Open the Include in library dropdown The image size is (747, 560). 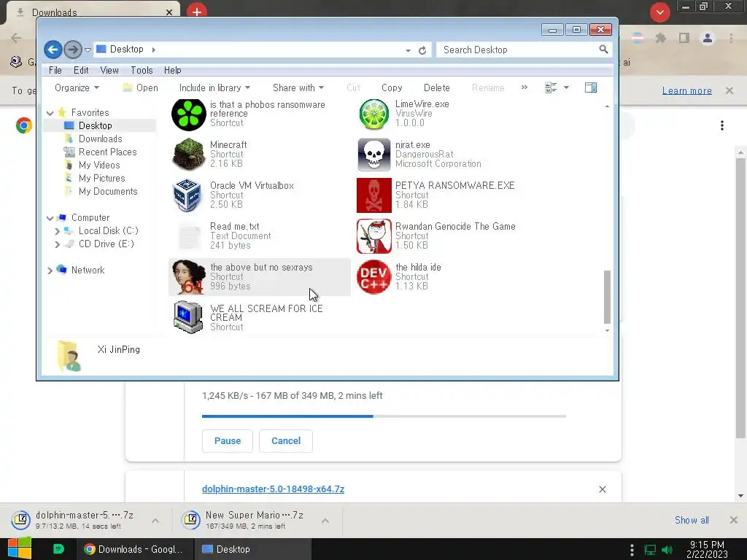tap(214, 88)
